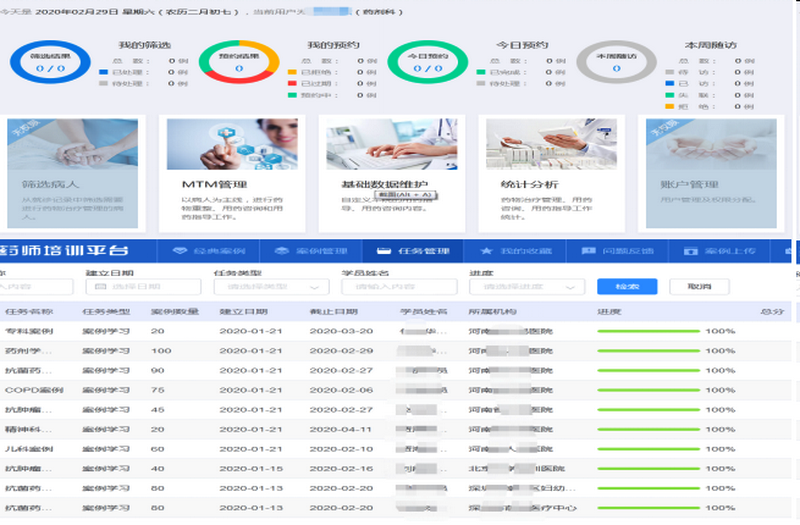Switch to the 问题反馈 tab

620,250
